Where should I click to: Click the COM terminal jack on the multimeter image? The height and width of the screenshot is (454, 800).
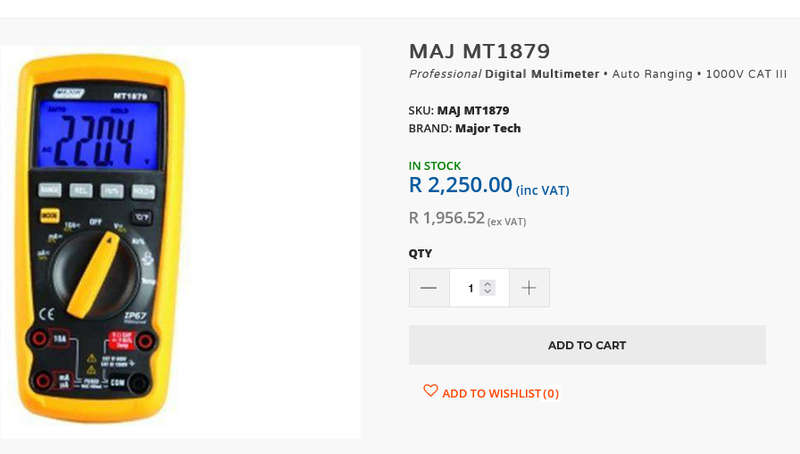[138, 383]
